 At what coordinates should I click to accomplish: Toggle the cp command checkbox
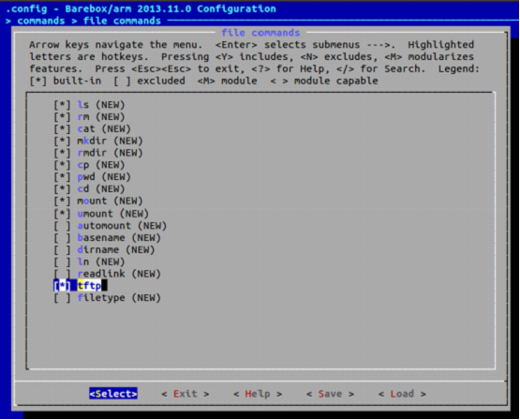(62, 165)
